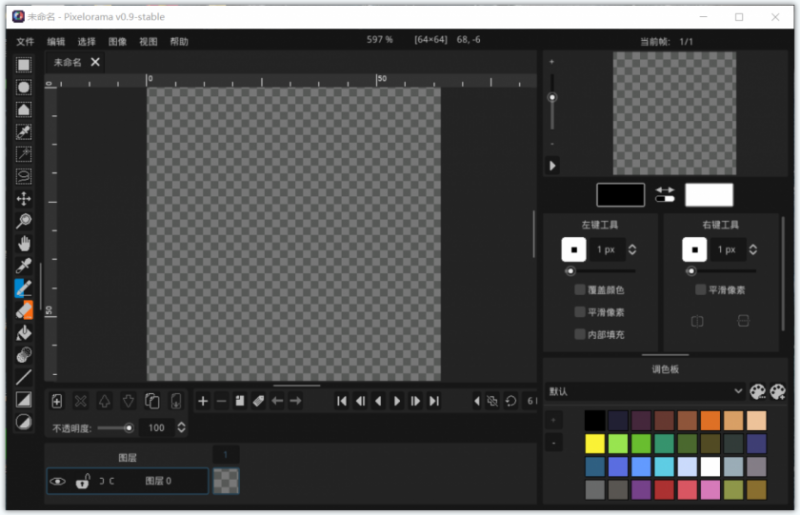Select the Bucket fill tool
The width and height of the screenshot is (800, 515).
pyautogui.click(x=23, y=333)
